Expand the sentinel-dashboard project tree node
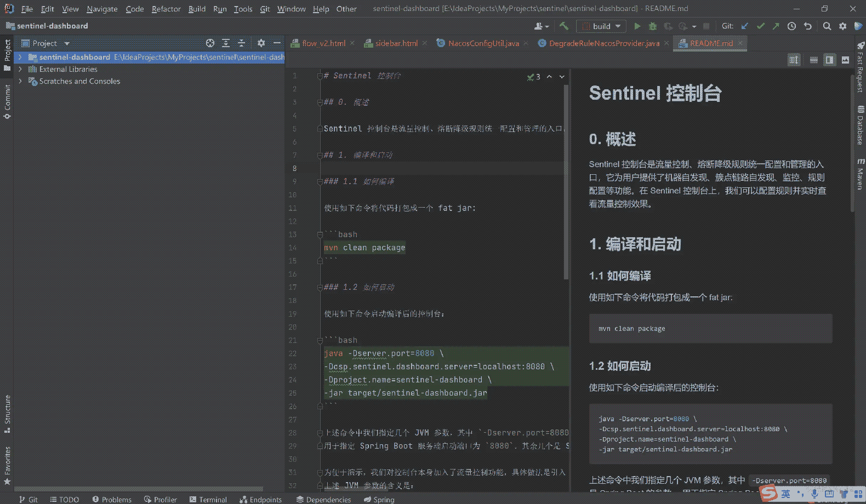866x504 pixels. [x=20, y=57]
